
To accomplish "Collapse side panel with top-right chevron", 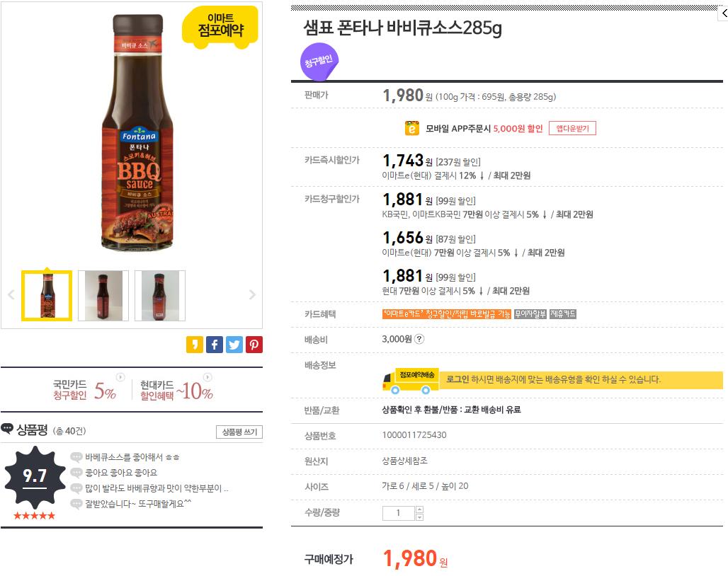I will [x=724, y=13].
